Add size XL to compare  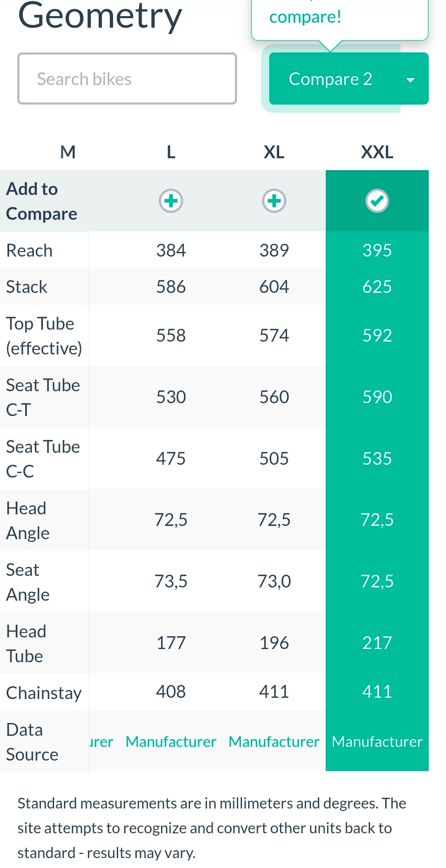pyautogui.click(x=274, y=201)
